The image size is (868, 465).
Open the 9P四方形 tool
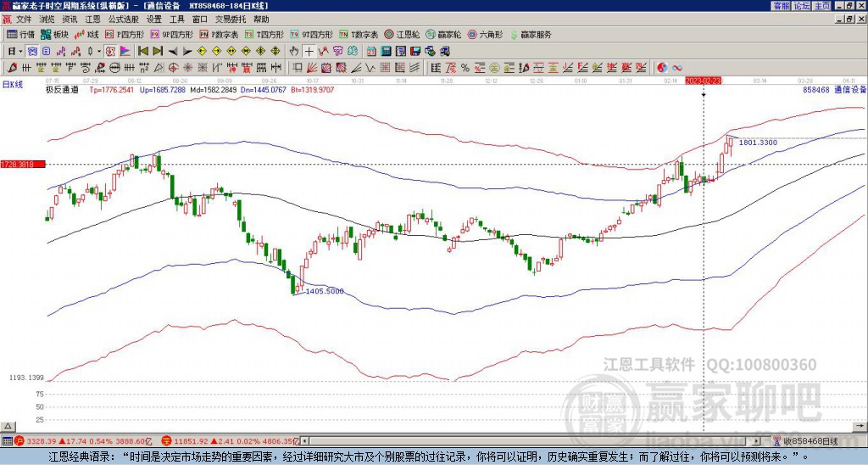[x=172, y=34]
